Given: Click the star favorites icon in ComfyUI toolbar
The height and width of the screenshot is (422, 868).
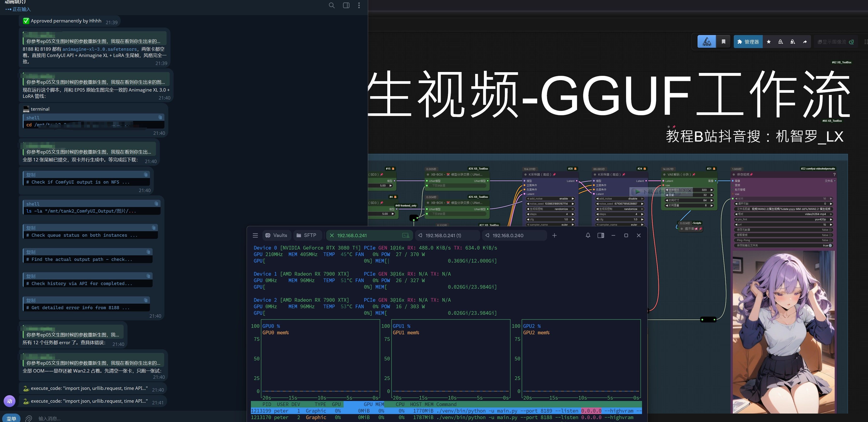Looking at the screenshot, I should click(769, 42).
